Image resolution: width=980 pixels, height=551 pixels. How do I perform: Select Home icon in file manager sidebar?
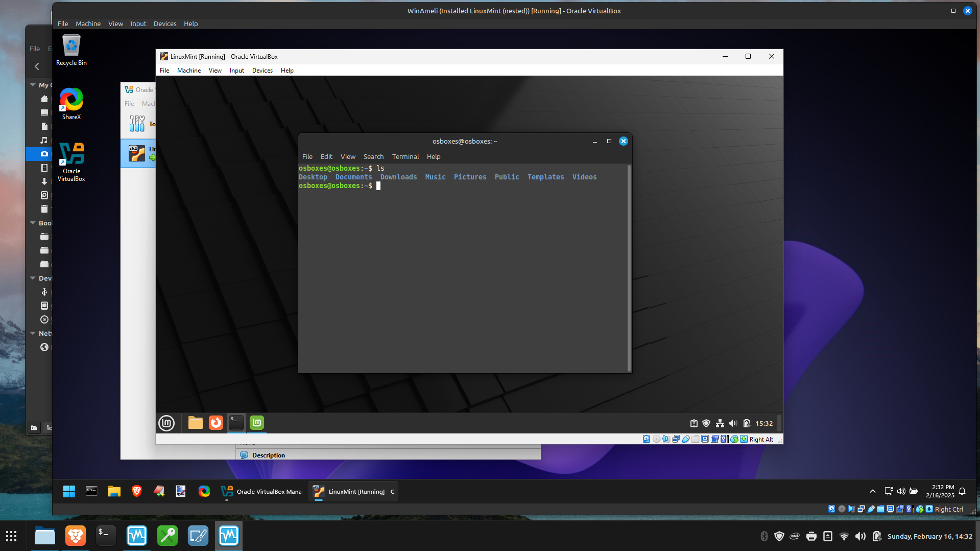click(x=44, y=99)
